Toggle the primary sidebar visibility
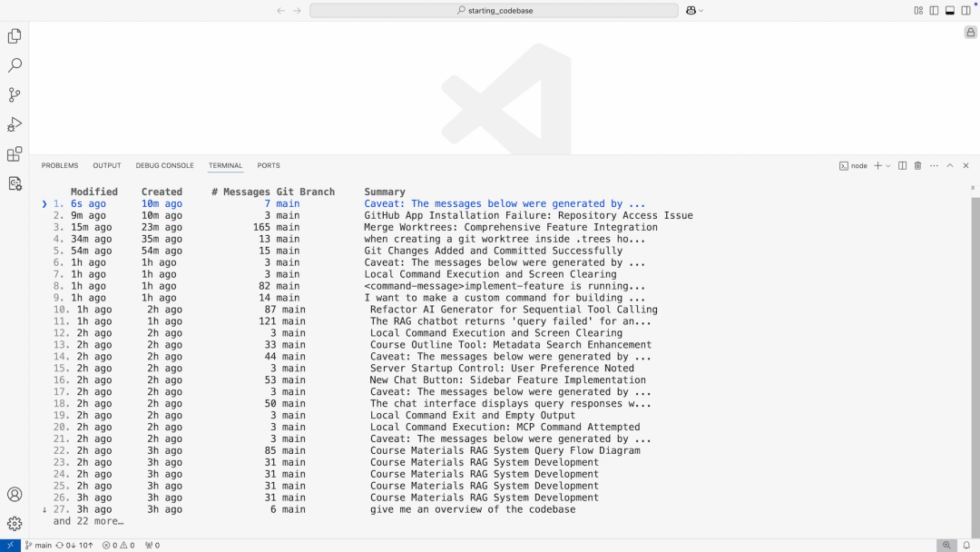 click(934, 11)
